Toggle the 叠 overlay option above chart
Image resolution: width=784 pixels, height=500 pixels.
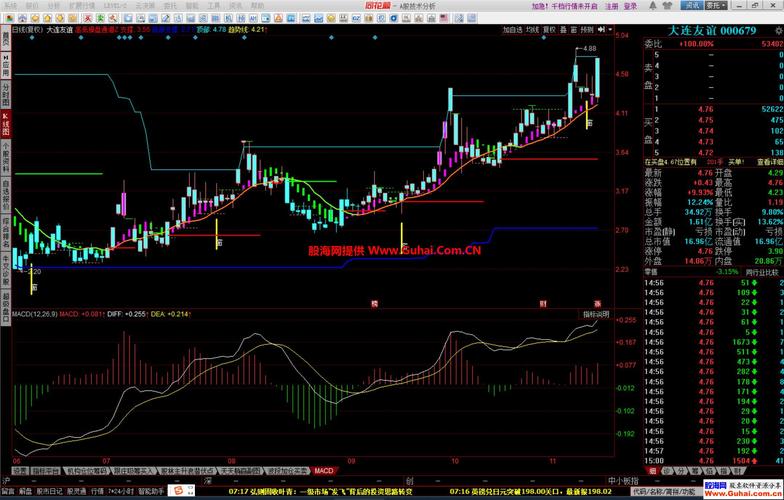564,30
